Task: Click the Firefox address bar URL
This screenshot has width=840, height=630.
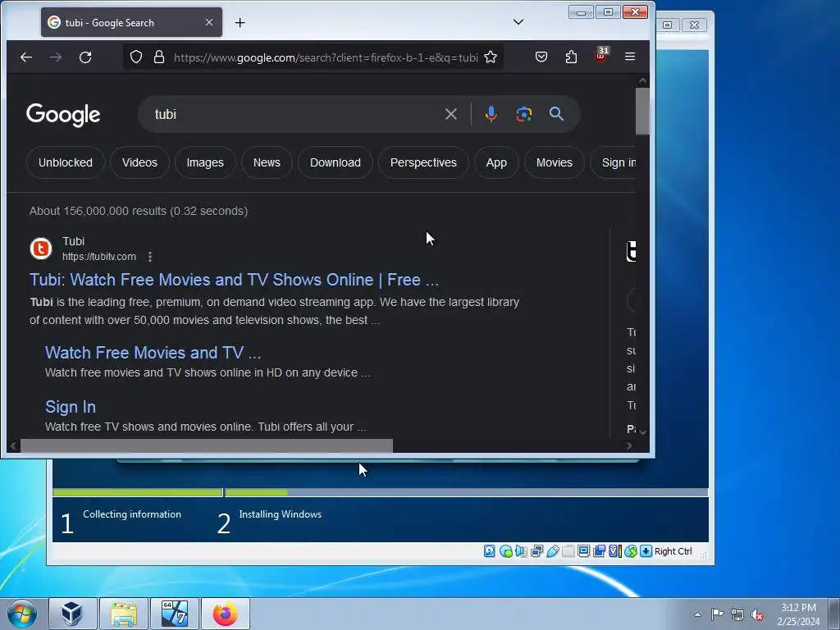Action: 326,57
